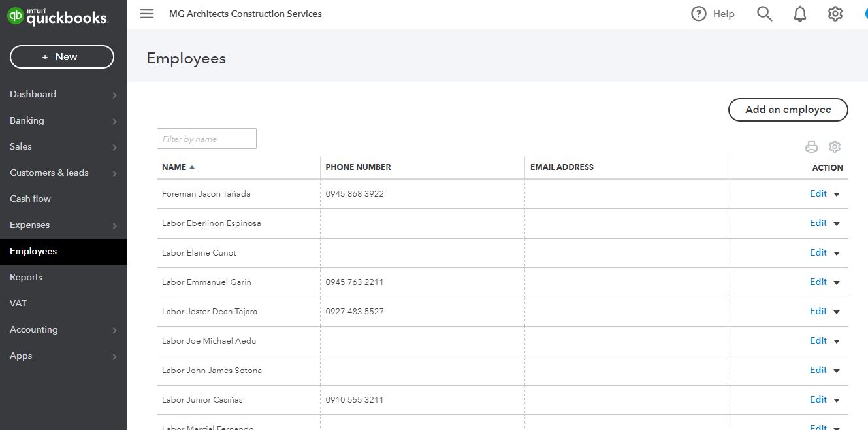Click the Filter by name field
The width and height of the screenshot is (868, 430).
click(x=206, y=139)
